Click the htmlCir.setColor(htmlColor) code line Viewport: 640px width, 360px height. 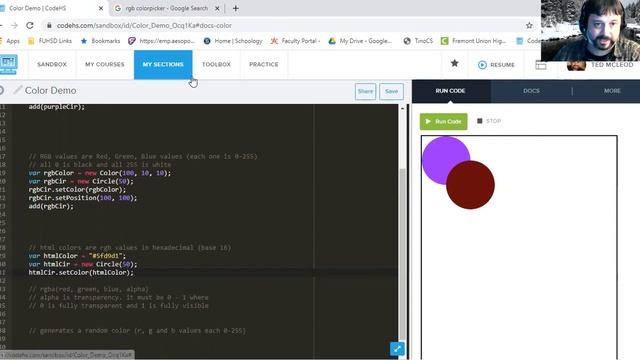click(x=81, y=272)
